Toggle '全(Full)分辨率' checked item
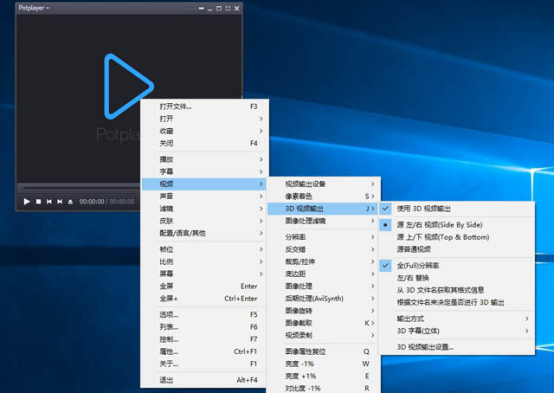The width and height of the screenshot is (554, 393). [x=456, y=265]
